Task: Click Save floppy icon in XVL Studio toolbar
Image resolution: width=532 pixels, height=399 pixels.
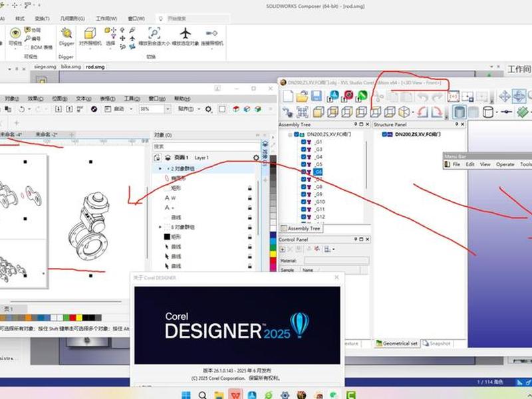Action: (317, 96)
